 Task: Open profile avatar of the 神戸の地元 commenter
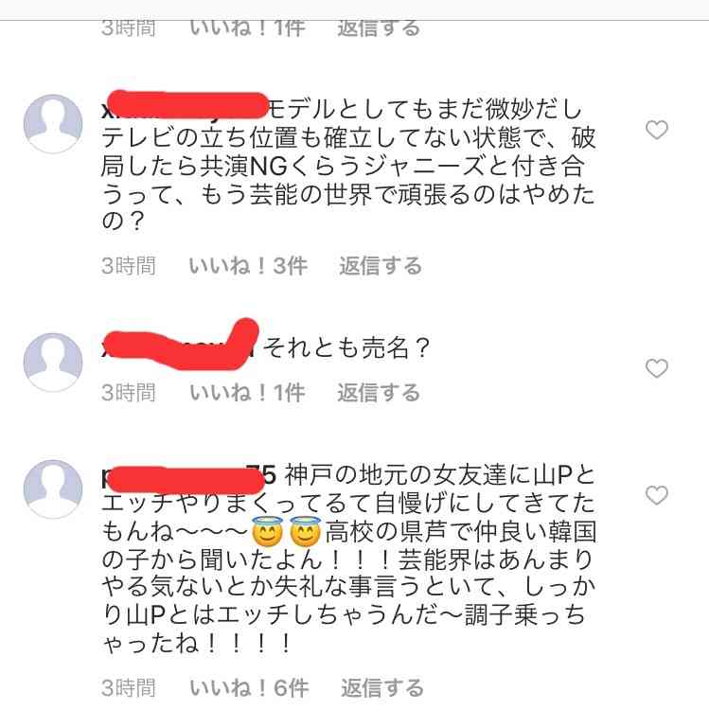pyautogui.click(x=53, y=488)
